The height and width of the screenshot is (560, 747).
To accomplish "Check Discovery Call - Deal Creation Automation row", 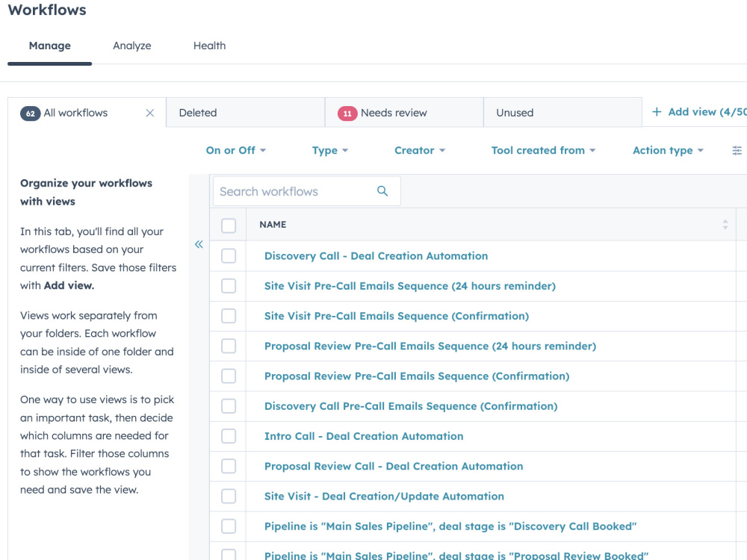I will [x=229, y=255].
